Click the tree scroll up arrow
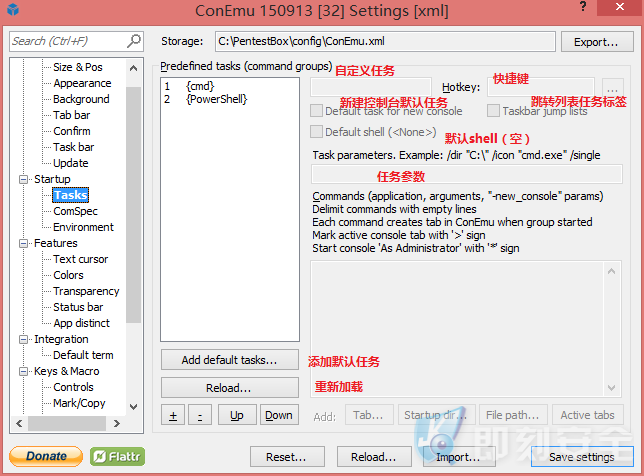This screenshot has height=476, width=644. (x=133, y=68)
